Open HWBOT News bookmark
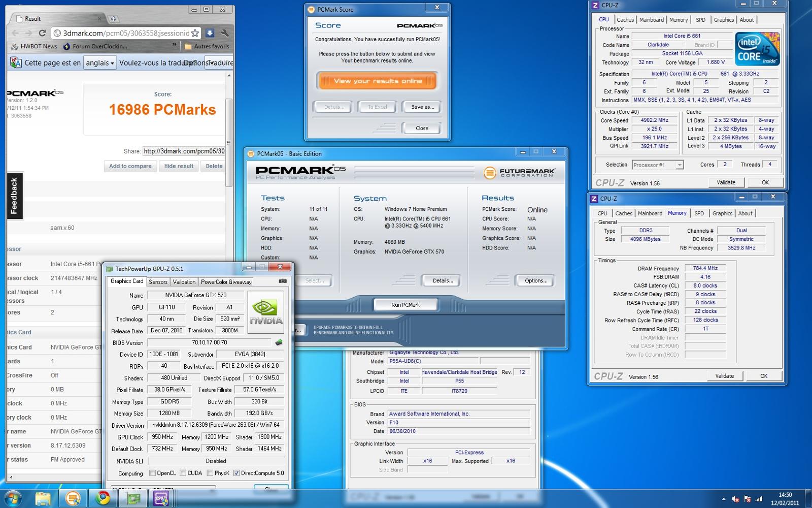Viewport: 812px width, 508px height. 34,46
